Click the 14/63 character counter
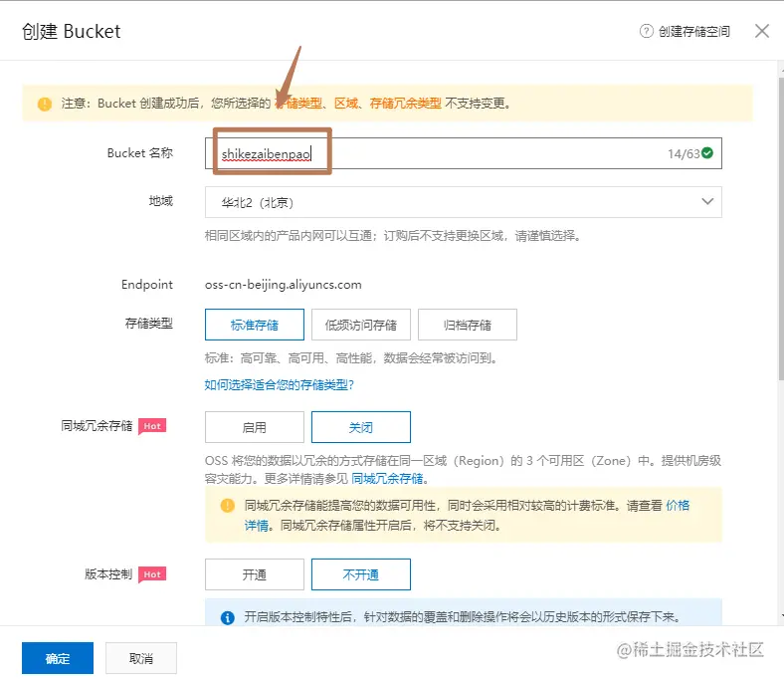The width and height of the screenshot is (784, 679). tap(684, 153)
